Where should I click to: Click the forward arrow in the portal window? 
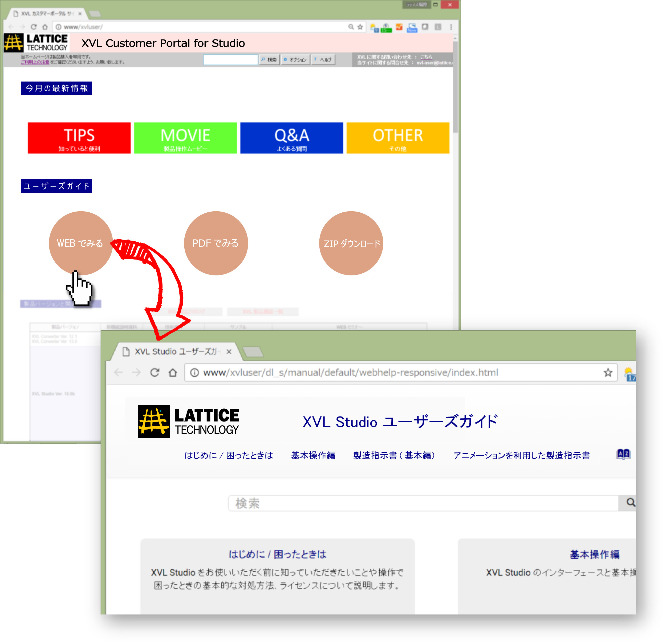point(22,27)
